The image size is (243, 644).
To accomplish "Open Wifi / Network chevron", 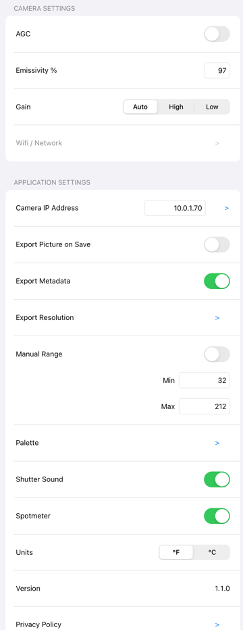I will [217, 143].
